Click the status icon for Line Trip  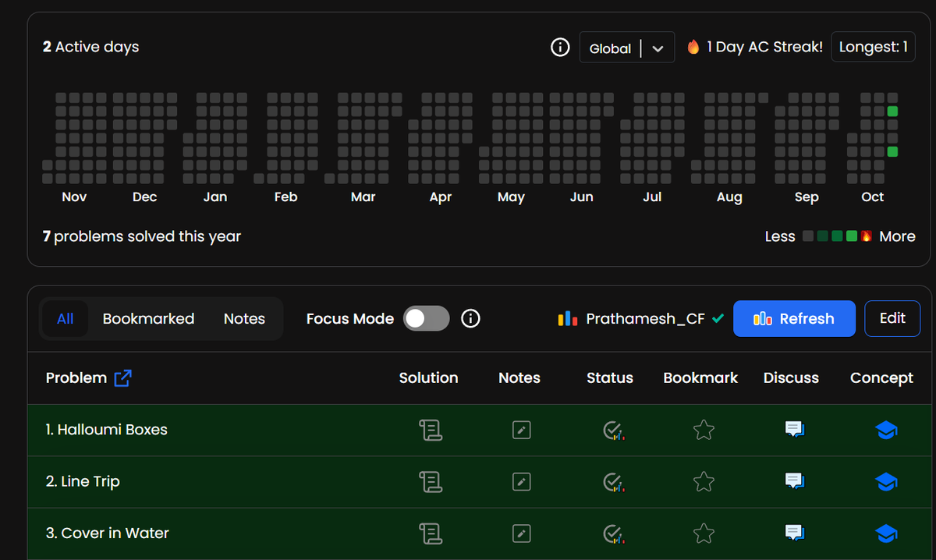tap(613, 482)
